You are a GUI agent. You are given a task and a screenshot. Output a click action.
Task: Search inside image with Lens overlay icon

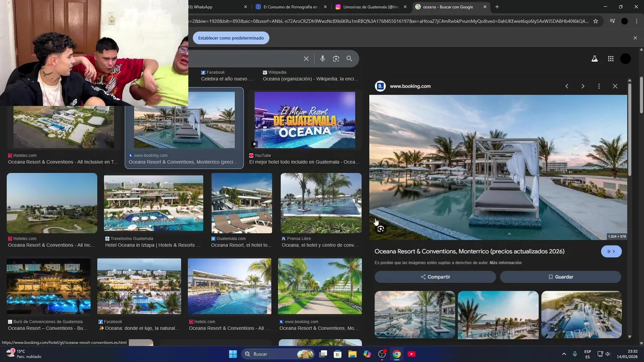(380, 229)
